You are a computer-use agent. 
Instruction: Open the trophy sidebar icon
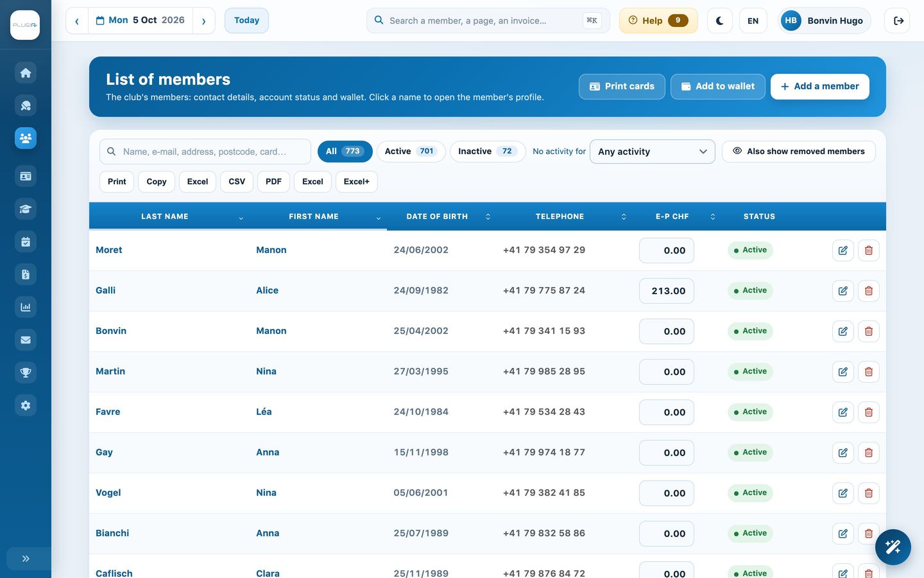pos(26,372)
